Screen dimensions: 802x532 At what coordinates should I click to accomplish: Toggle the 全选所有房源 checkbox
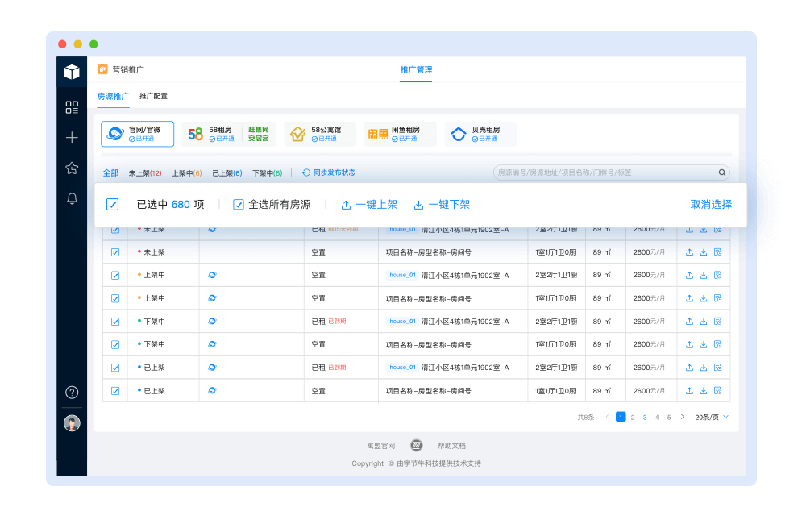(239, 205)
